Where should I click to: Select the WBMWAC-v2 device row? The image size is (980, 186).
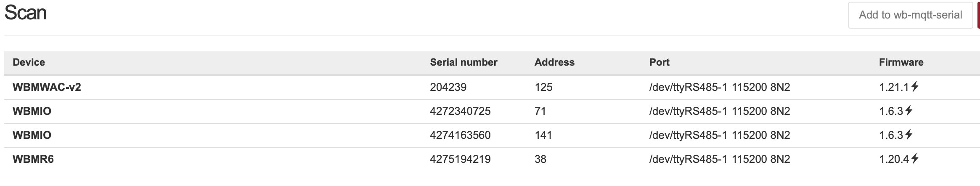click(492, 87)
